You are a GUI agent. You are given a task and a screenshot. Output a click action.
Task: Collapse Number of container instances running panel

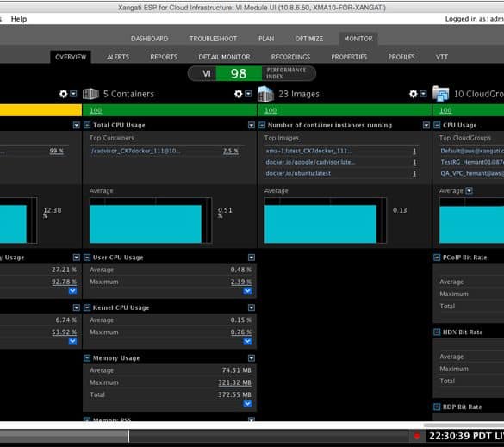click(262, 125)
